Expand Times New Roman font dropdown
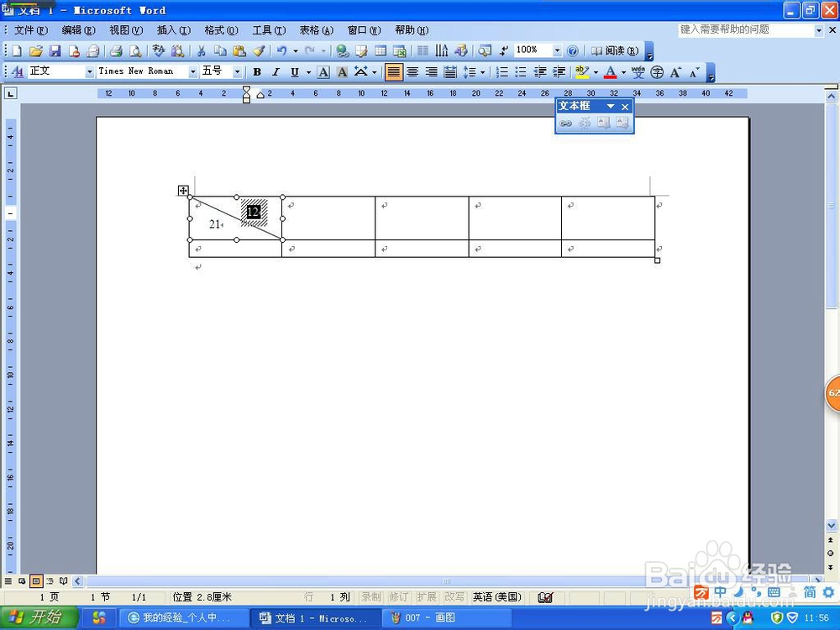Screen dimensions: 840x630 pyautogui.click(x=193, y=71)
